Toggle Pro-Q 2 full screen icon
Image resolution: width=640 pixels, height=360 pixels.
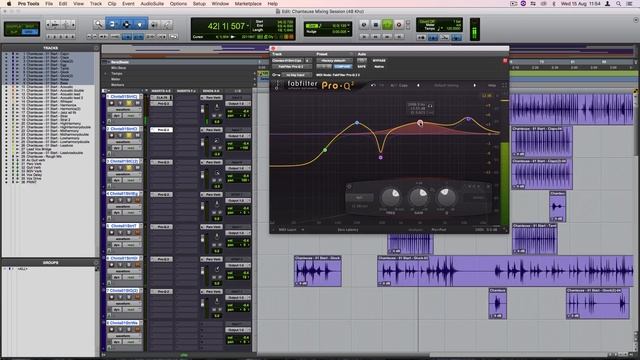tap(504, 85)
